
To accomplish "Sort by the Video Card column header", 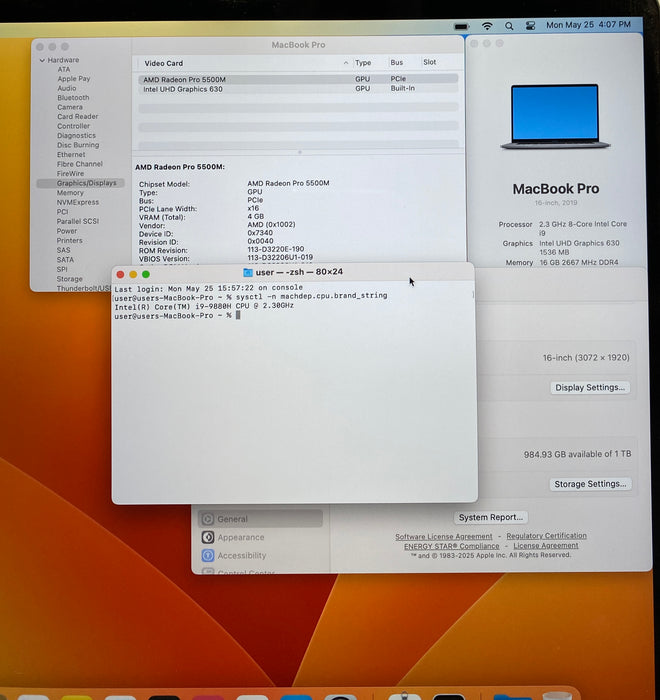I will coord(163,63).
